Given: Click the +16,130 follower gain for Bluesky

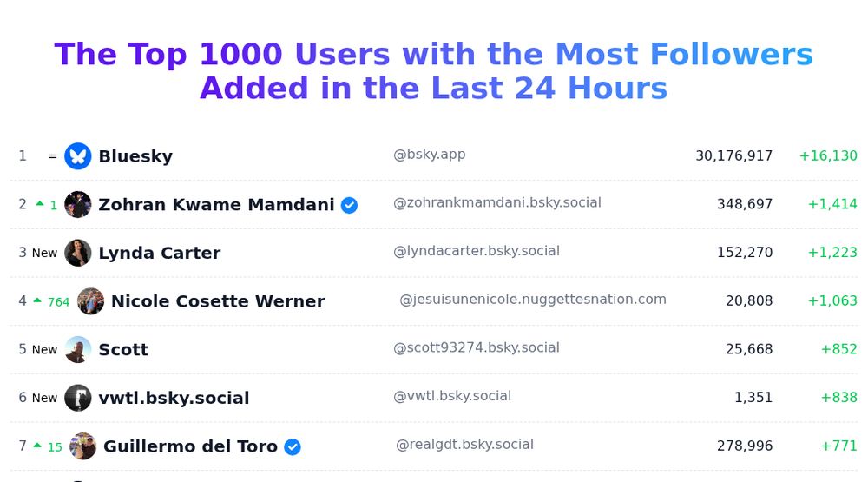Looking at the screenshot, I should [827, 155].
